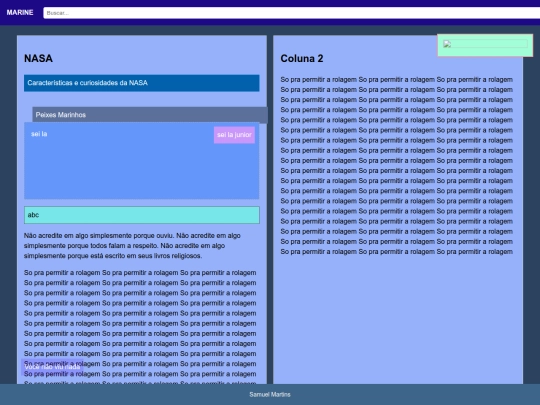Click the 'Coluna 2' heading
This screenshot has height=405, width=540.
point(302,59)
